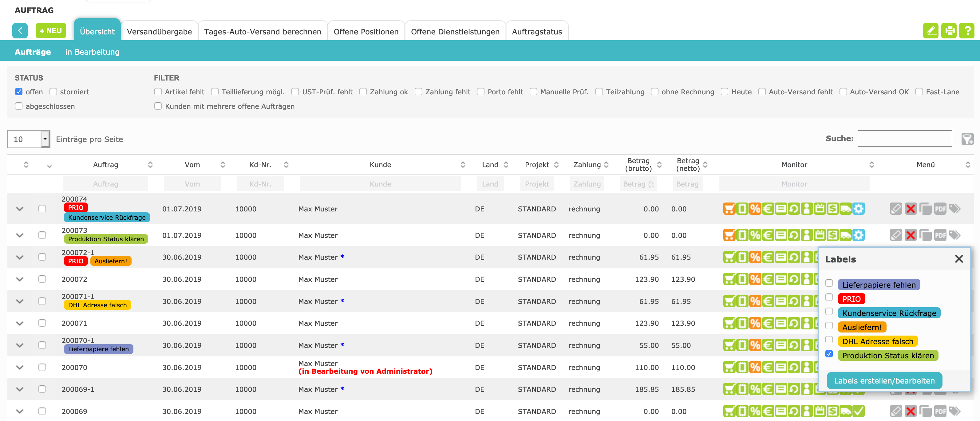Click the red delete X for order 200074
The image size is (980, 421).
click(x=911, y=209)
